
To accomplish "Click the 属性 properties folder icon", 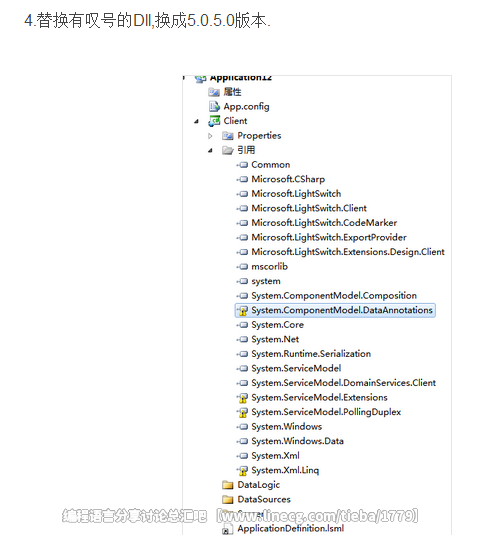I will coord(214,92).
